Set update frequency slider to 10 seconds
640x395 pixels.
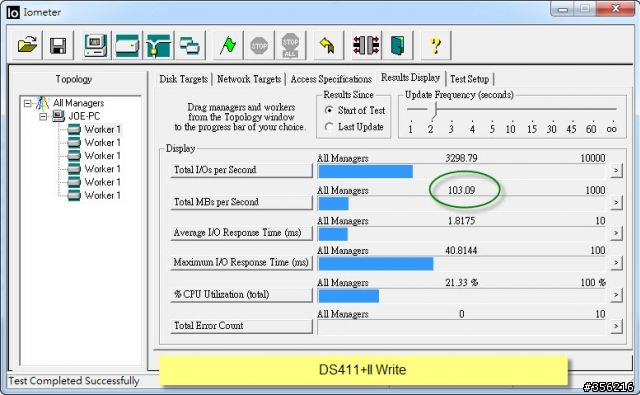[511, 129]
